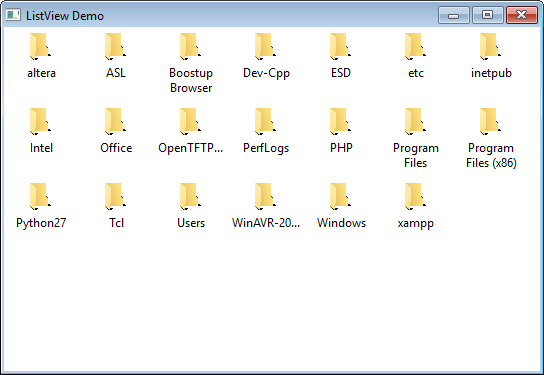
Task: Click the "xampp" label text
Action: coord(416,223)
